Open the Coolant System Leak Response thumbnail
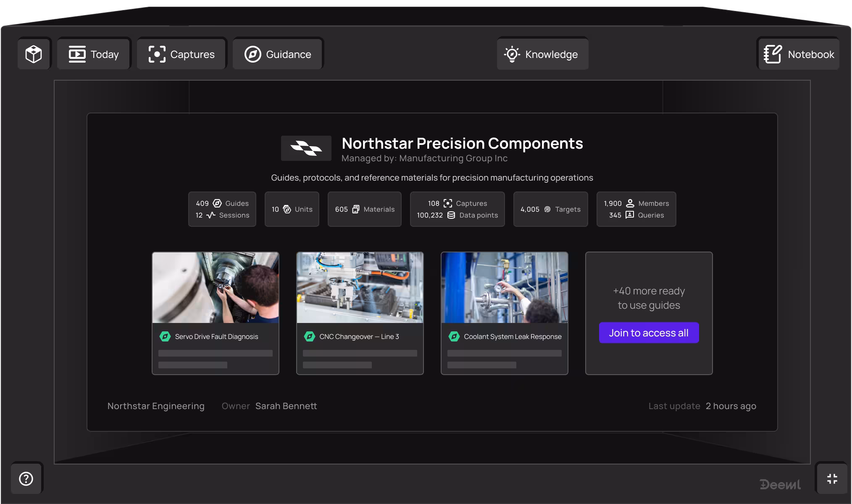 point(505,288)
